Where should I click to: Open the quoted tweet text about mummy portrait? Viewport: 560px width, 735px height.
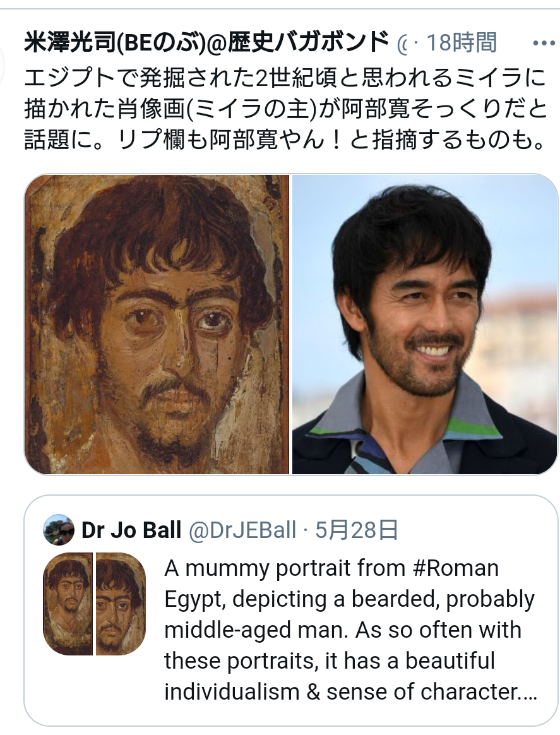click(350, 630)
